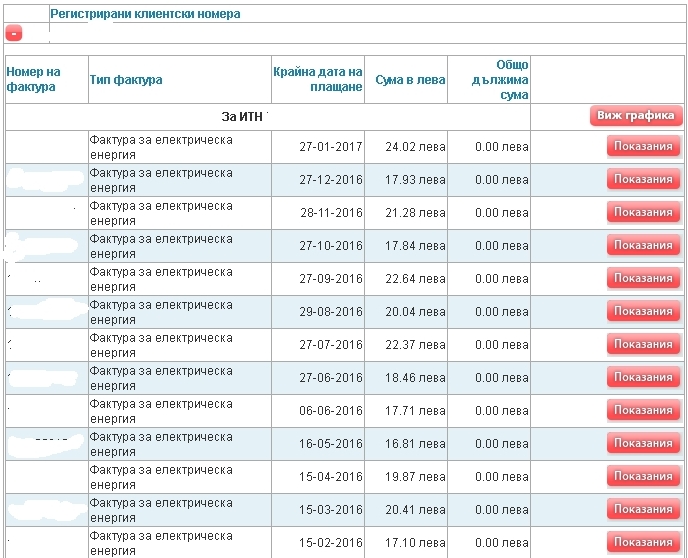Select the date cell 15-03-2016
The width and height of the screenshot is (688, 558).
click(331, 510)
